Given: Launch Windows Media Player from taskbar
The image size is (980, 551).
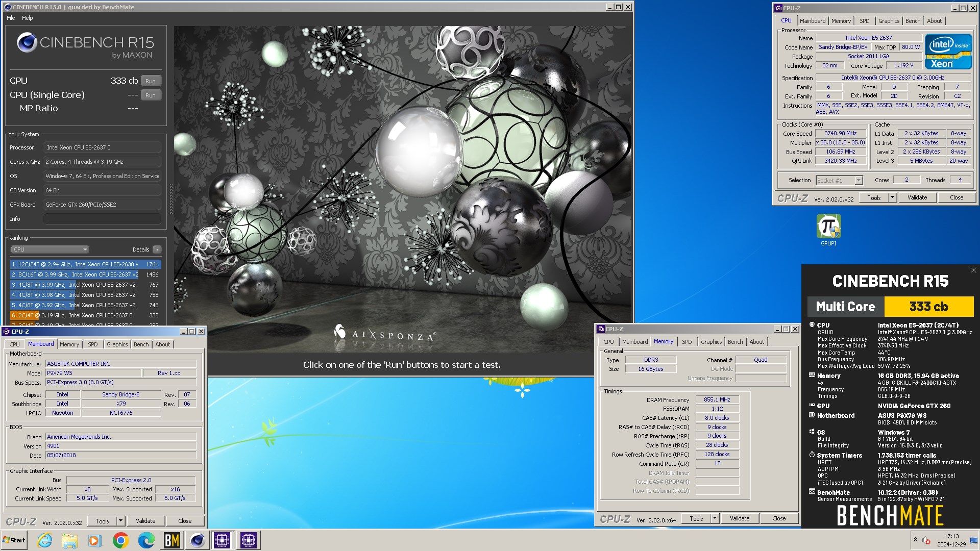Looking at the screenshot, I should click(95, 540).
